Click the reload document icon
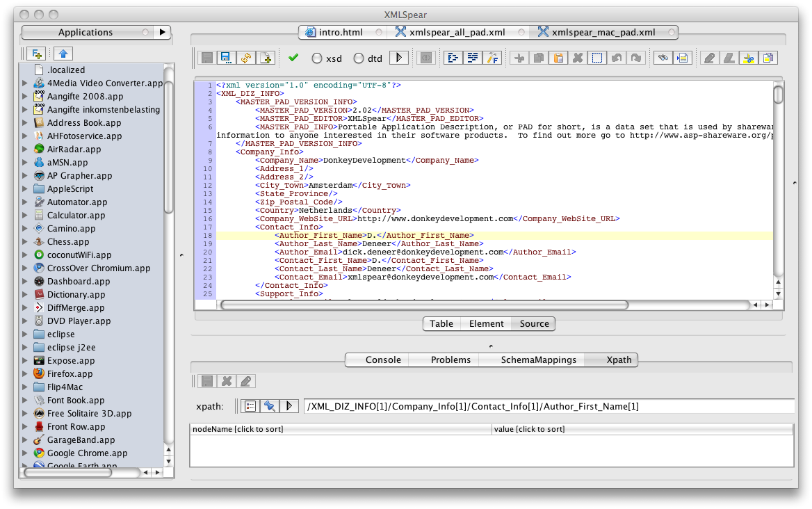Image resolution: width=812 pixels, height=509 pixels. (245, 58)
